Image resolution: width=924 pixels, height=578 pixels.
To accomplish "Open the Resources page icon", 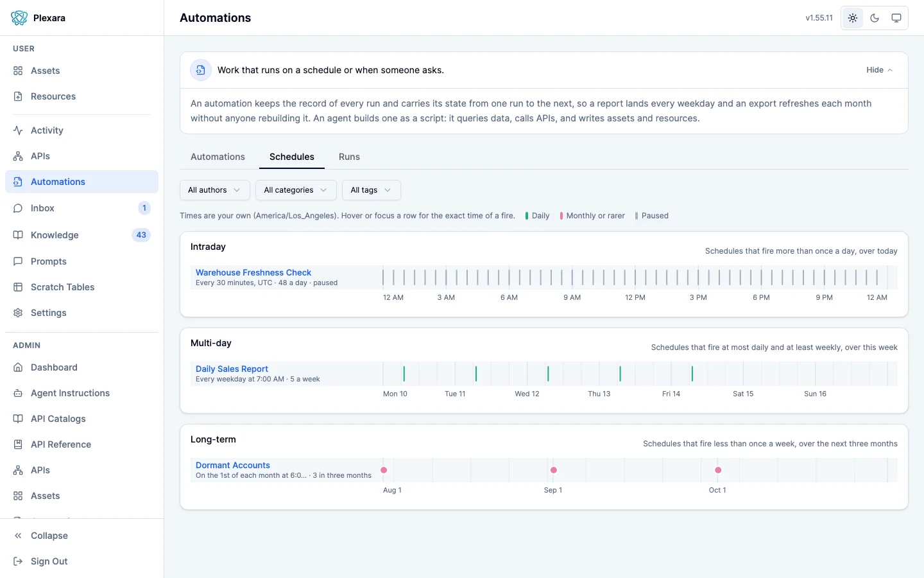I will 18,96.
